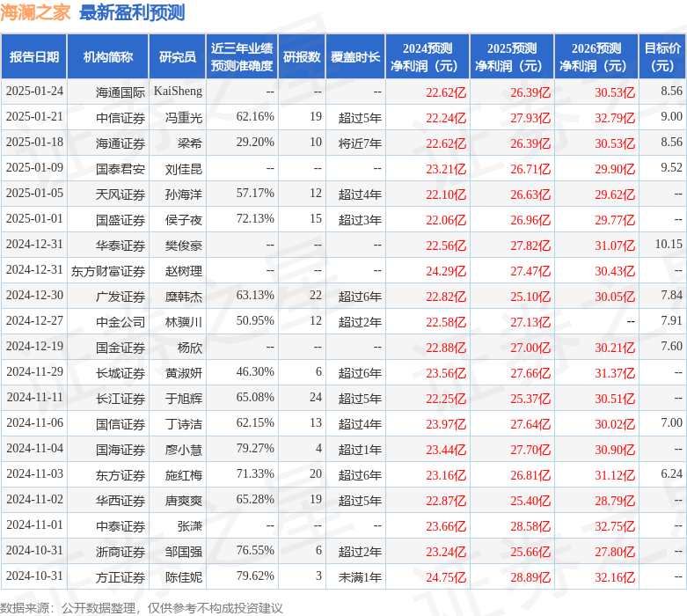
Task: Click the 海澜之家 title text
Action: tap(35, 12)
